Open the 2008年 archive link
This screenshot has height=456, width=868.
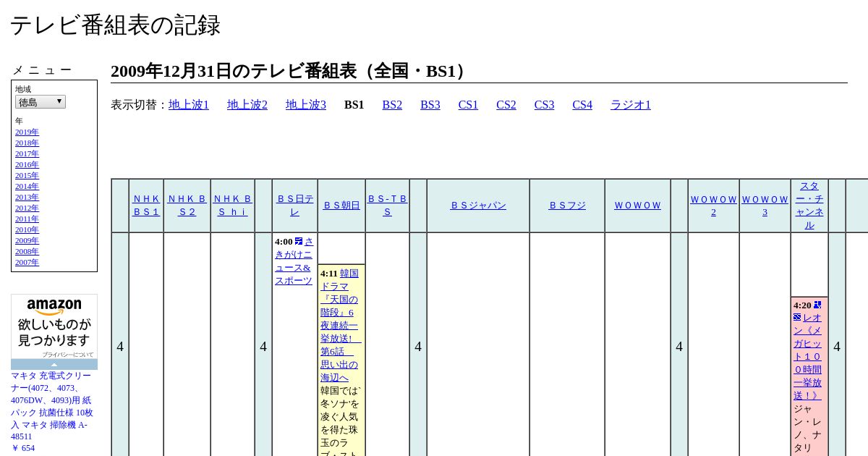[27, 252]
